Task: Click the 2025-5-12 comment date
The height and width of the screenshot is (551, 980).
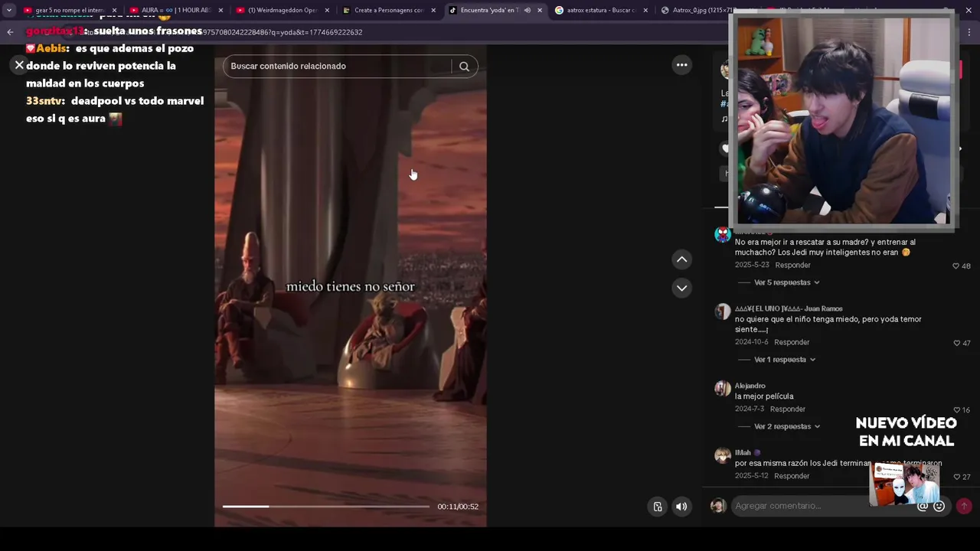Action: 752,476
